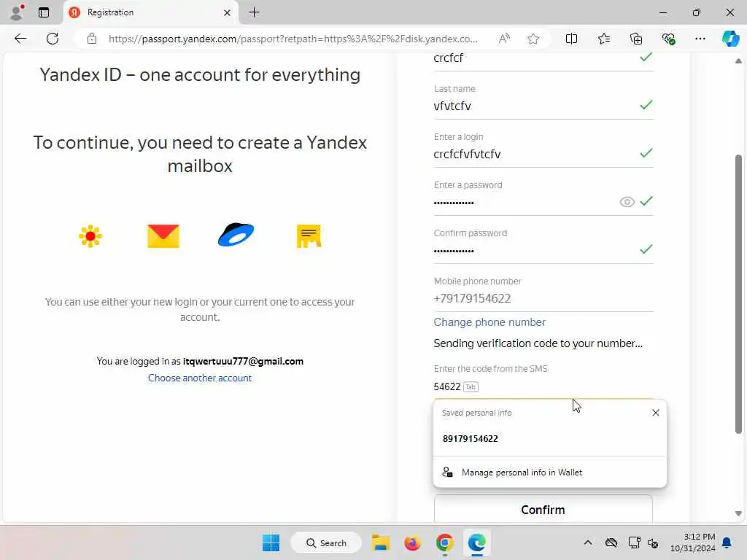Open split screen view

(571, 39)
